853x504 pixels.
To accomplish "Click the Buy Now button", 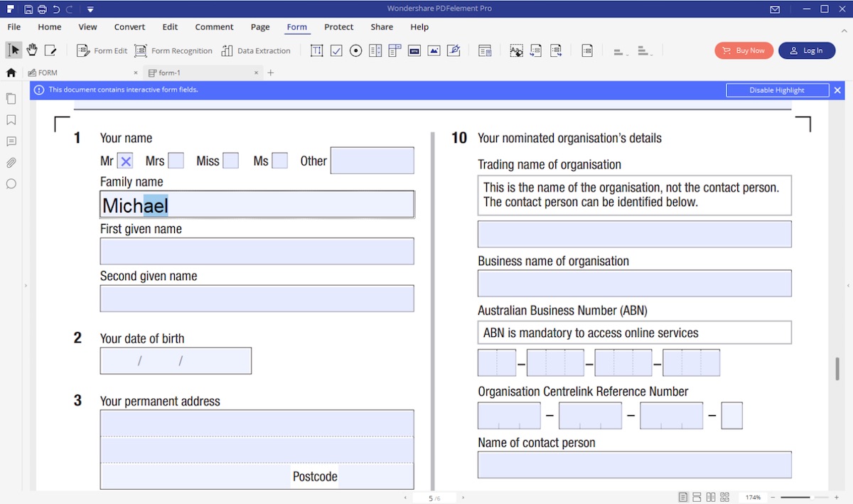I will point(744,50).
